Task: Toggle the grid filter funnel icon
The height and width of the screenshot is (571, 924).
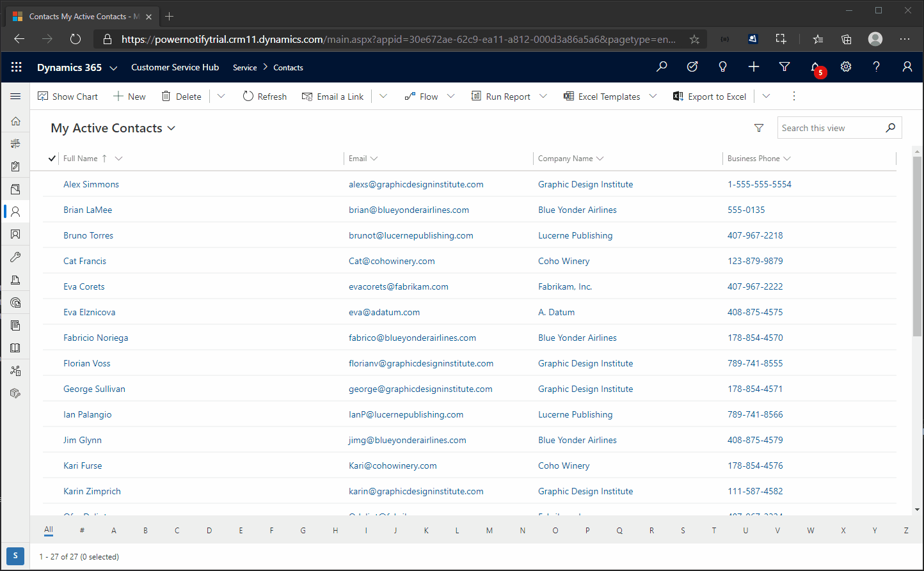Action: click(759, 127)
